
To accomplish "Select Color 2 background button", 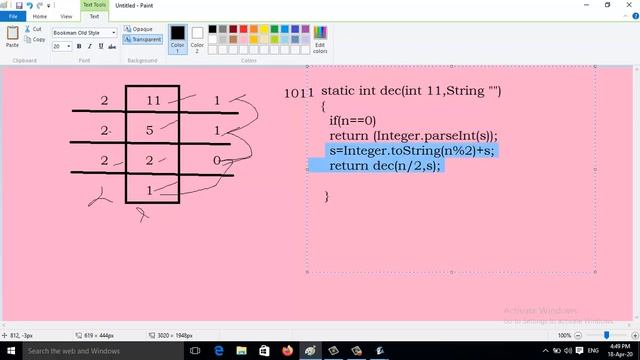I will pos(197,39).
